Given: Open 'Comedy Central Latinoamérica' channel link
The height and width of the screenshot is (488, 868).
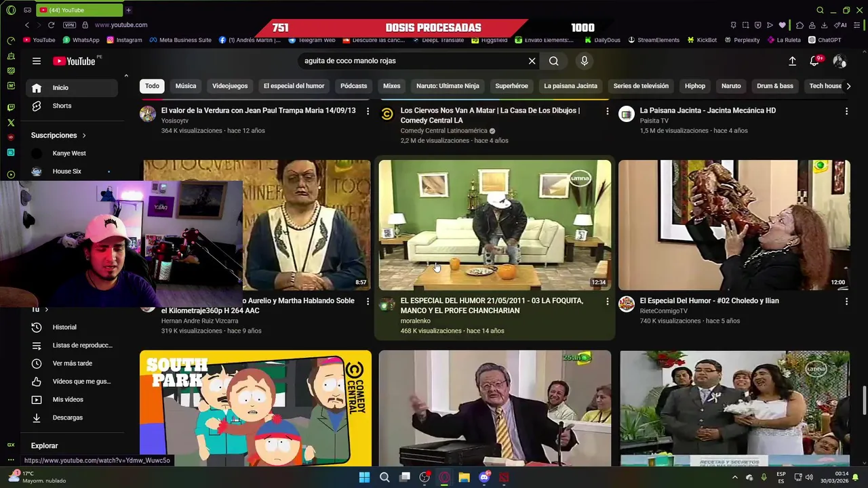Looking at the screenshot, I should (x=443, y=131).
